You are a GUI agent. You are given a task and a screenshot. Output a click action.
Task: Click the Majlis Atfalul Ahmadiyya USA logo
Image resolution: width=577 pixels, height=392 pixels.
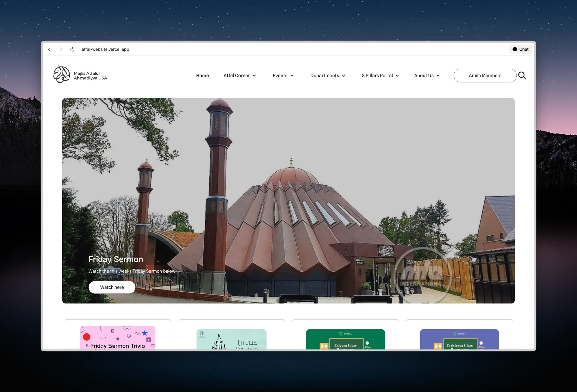coord(80,74)
